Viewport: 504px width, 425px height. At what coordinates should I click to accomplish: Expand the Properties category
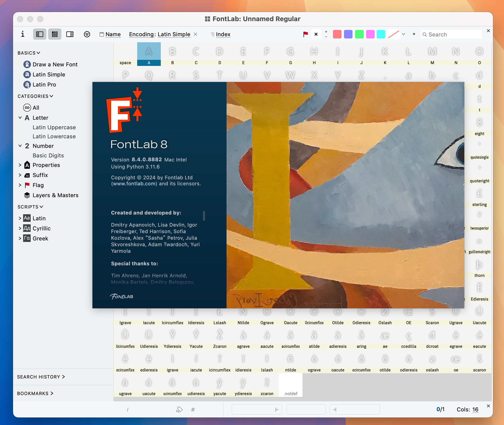click(20, 165)
